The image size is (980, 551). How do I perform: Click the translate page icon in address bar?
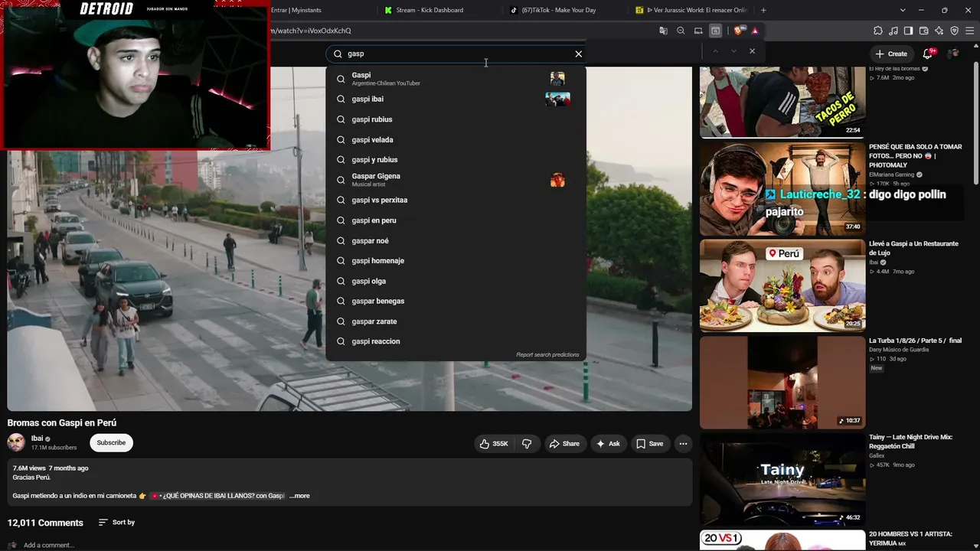tap(663, 31)
